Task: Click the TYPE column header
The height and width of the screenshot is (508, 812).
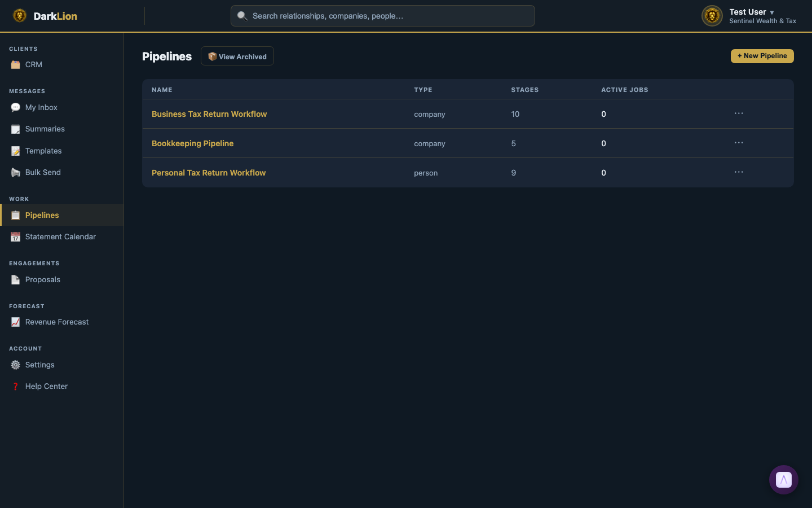Action: click(423, 90)
